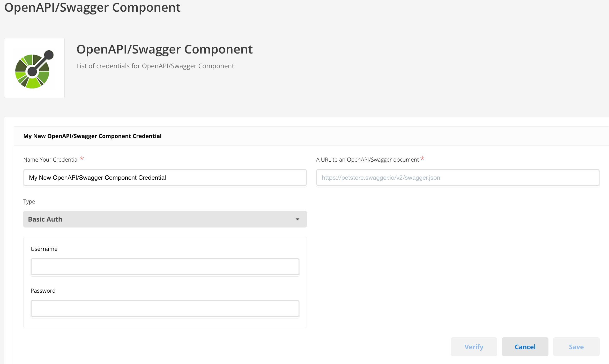Click the Save button
Viewport: 609px width, 364px height.
pos(576,347)
